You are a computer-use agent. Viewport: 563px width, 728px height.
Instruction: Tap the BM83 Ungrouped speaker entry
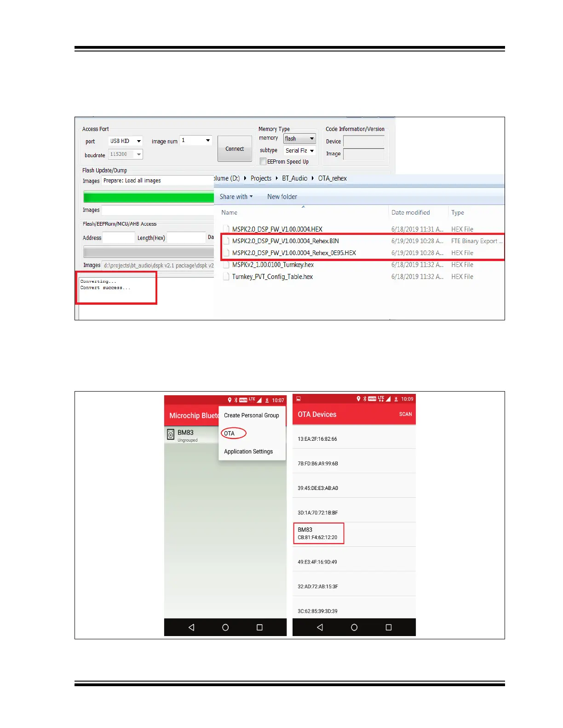point(192,435)
